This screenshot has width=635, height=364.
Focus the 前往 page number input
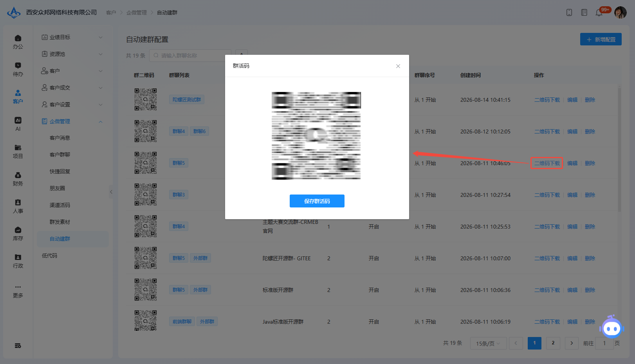pyautogui.click(x=604, y=343)
